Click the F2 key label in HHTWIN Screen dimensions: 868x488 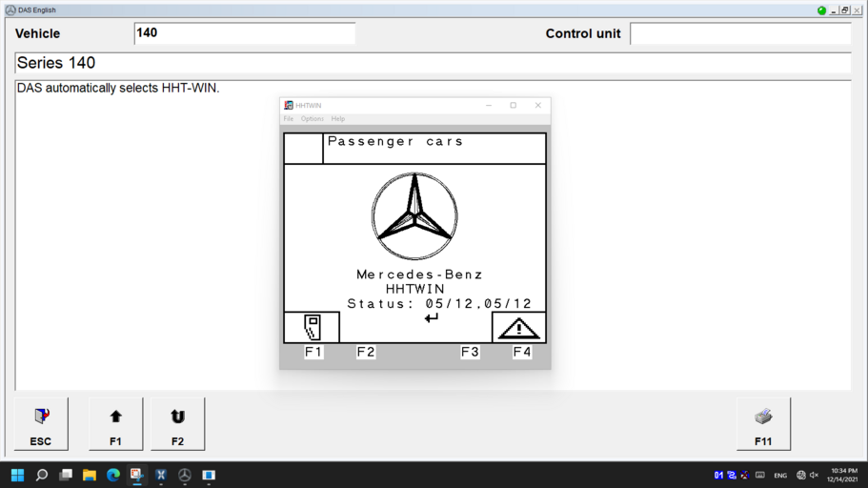click(366, 352)
